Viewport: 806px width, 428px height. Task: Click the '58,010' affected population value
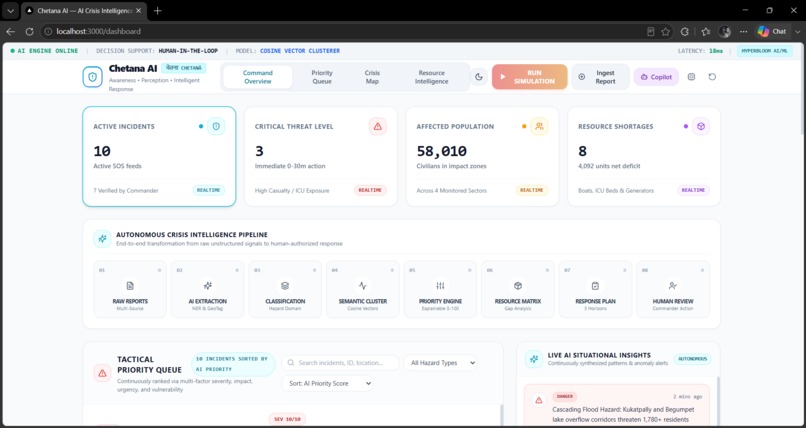pos(442,151)
